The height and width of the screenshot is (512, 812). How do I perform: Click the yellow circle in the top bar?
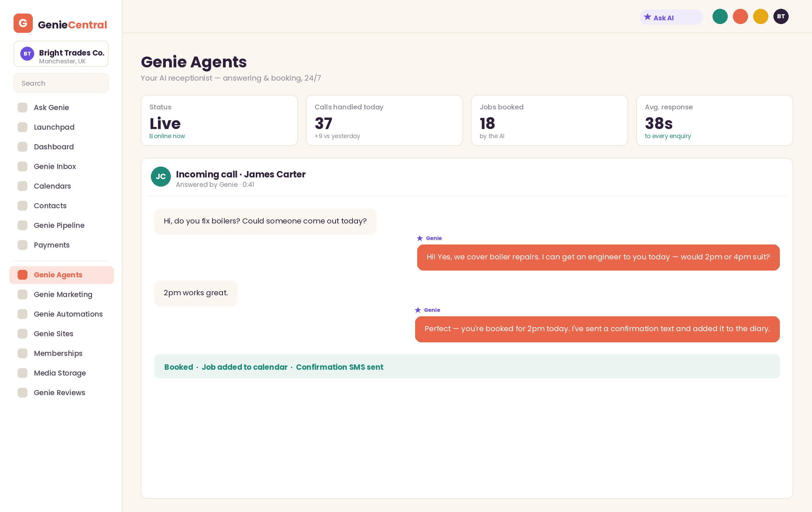[x=761, y=16]
